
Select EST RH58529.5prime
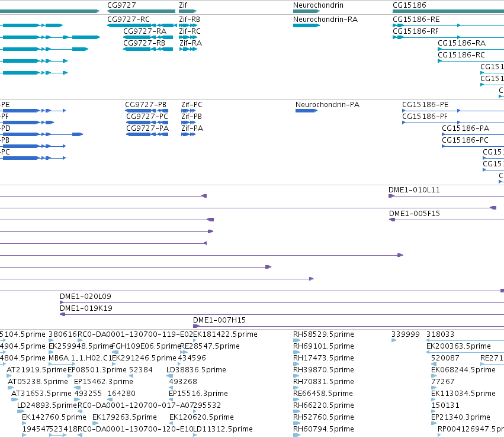coord(323,334)
